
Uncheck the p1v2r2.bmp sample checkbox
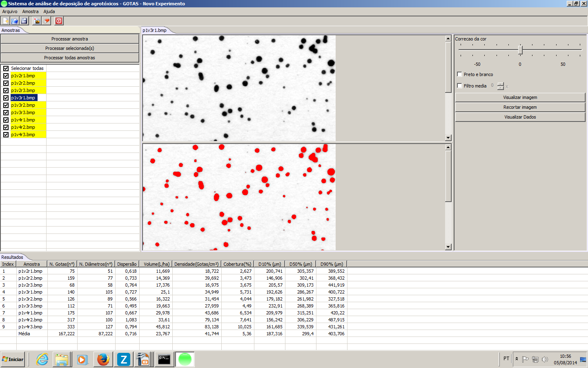point(6,83)
